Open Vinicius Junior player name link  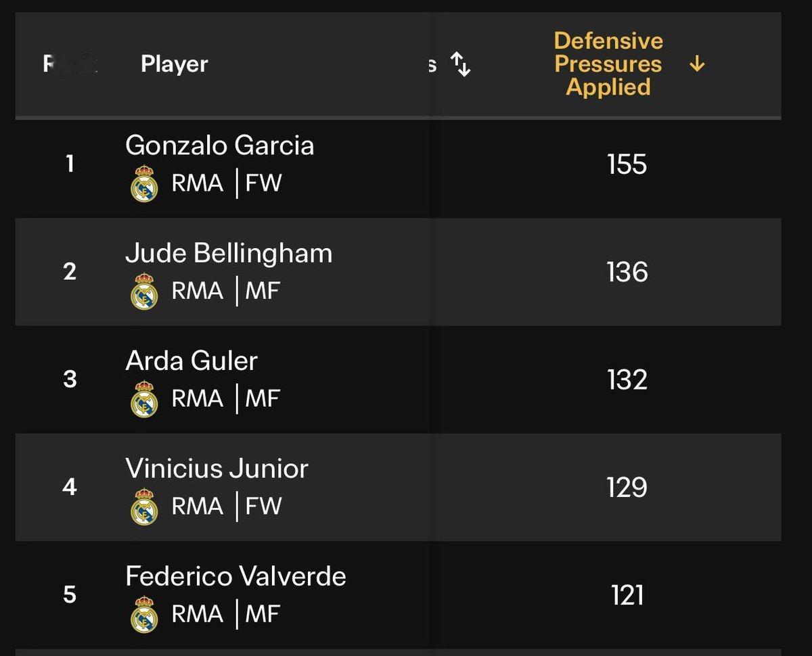[x=217, y=469]
